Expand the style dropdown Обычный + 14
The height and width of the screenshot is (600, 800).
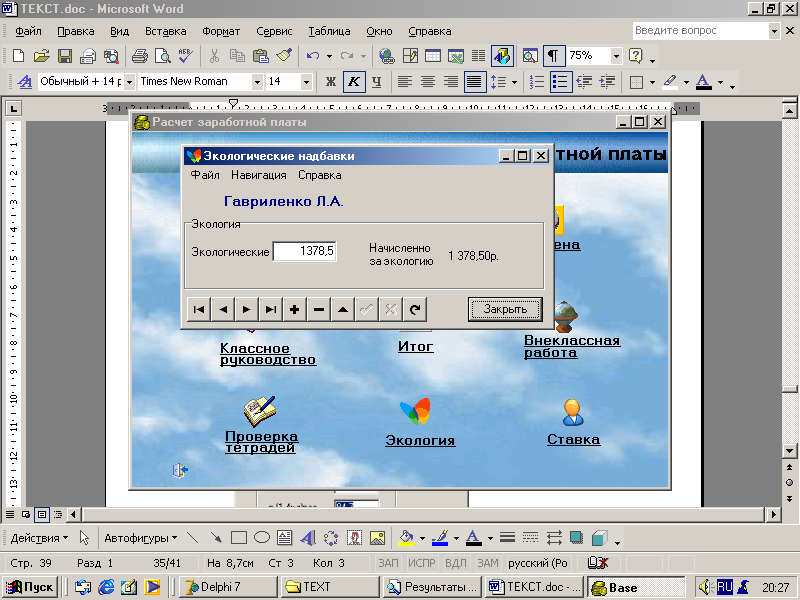(129, 82)
